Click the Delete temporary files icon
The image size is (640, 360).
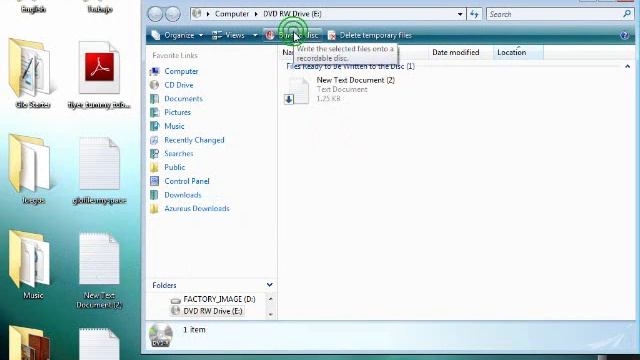pos(332,36)
